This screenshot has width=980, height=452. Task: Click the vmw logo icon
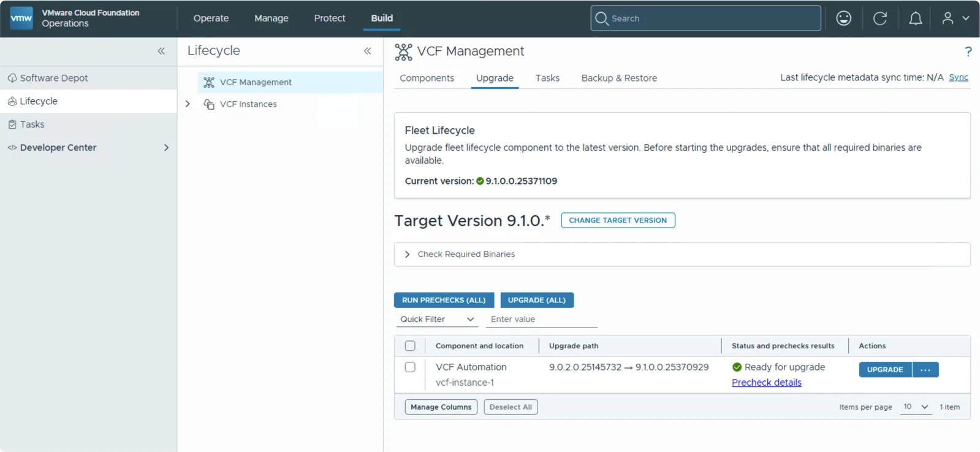[21, 18]
